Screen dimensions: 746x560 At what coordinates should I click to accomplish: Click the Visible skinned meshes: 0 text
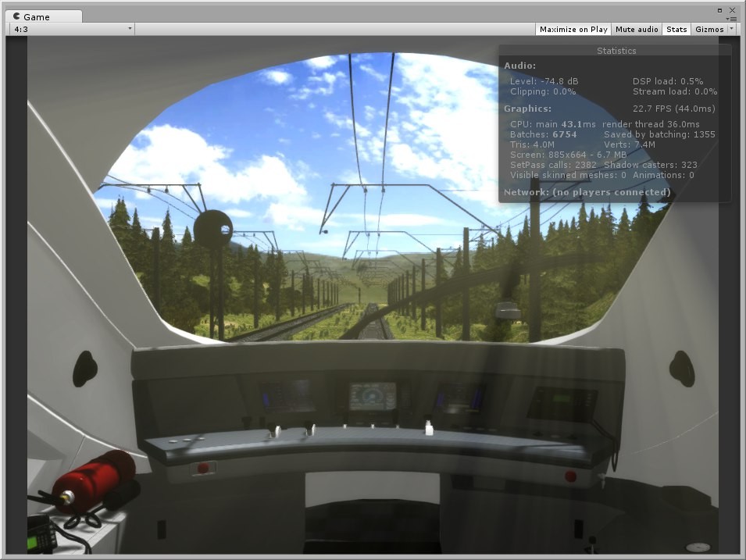point(568,175)
